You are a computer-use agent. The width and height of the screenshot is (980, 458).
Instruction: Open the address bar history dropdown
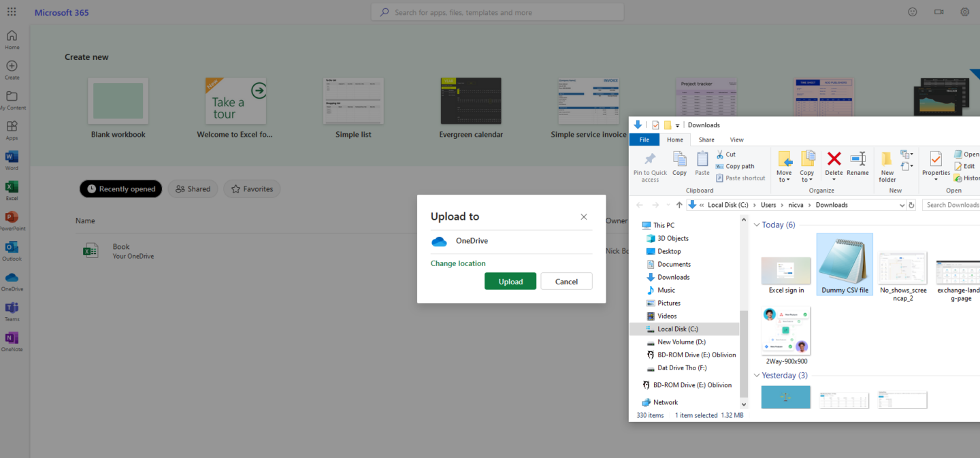[x=902, y=204]
